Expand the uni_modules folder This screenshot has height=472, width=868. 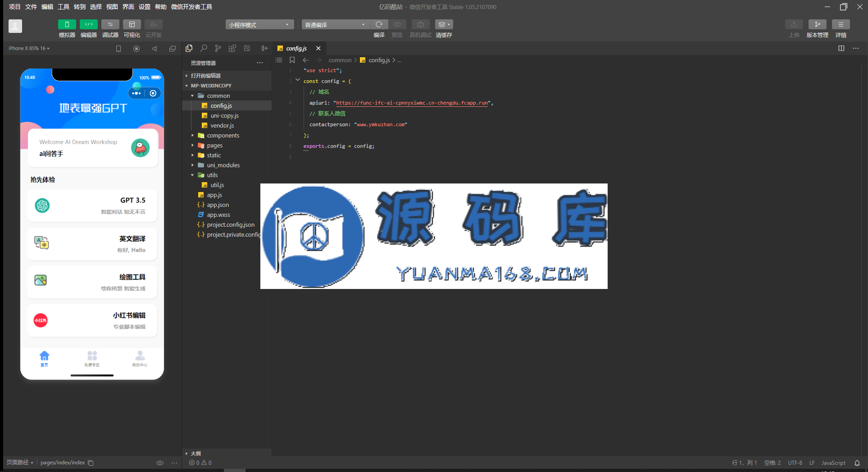227,165
